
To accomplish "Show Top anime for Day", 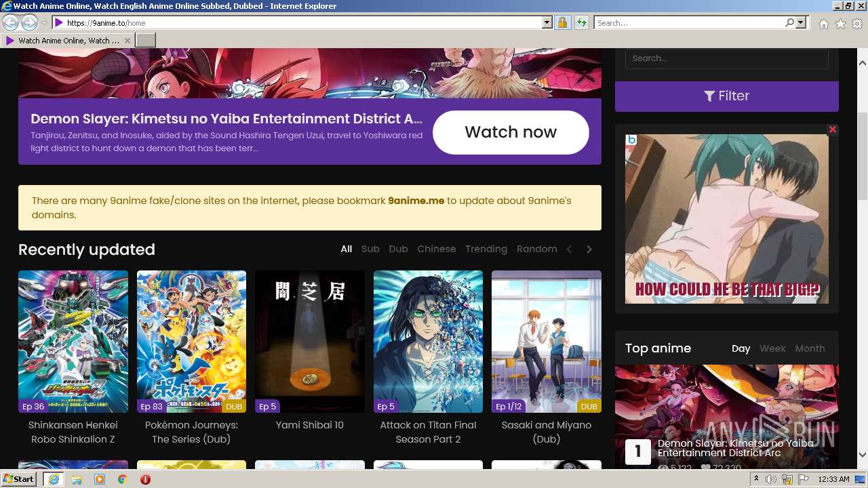I will (x=741, y=348).
